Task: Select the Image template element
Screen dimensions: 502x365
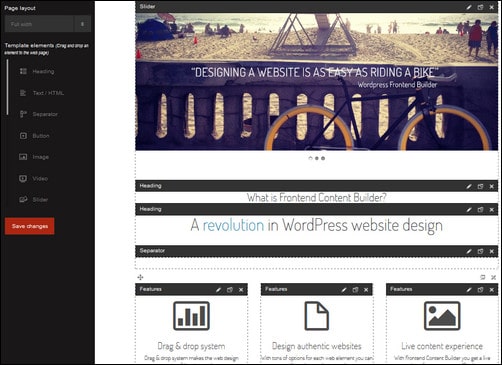Action: 34,157
